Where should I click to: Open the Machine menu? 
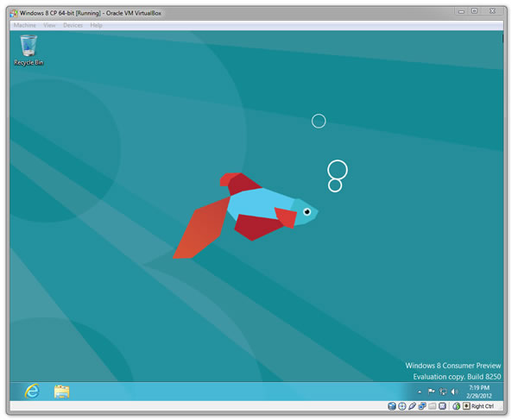click(25, 25)
